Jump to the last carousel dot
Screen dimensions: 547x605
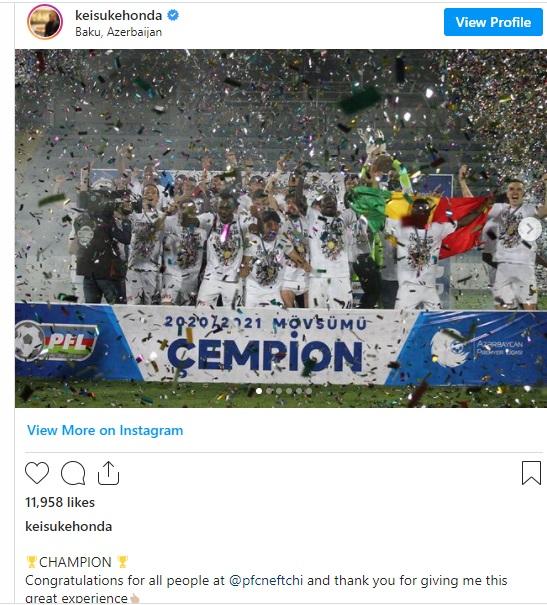click(309, 391)
